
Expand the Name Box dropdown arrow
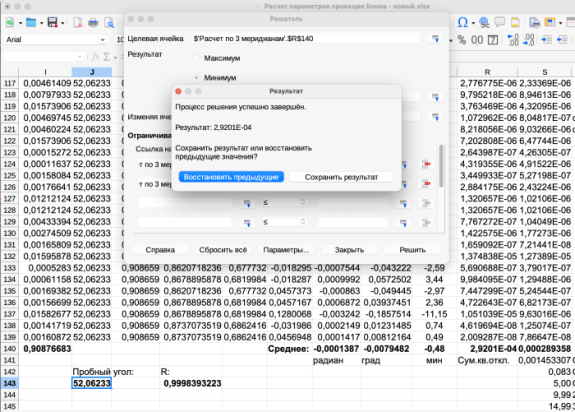coord(79,57)
